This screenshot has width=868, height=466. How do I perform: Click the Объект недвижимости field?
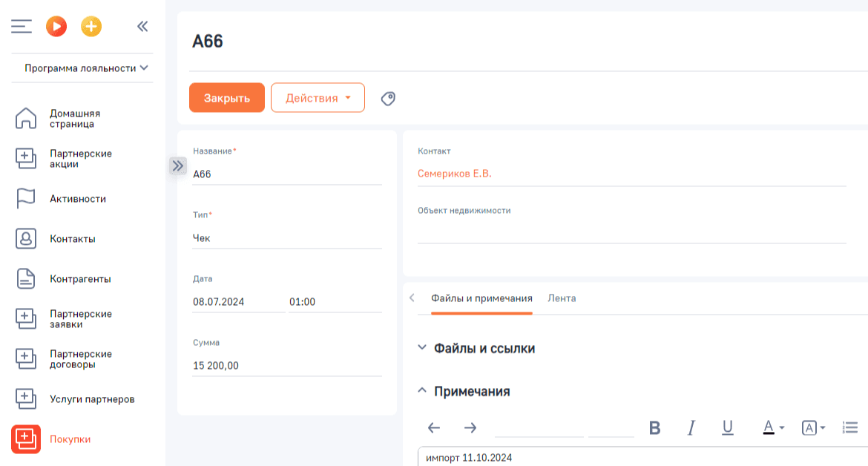[x=631, y=232]
